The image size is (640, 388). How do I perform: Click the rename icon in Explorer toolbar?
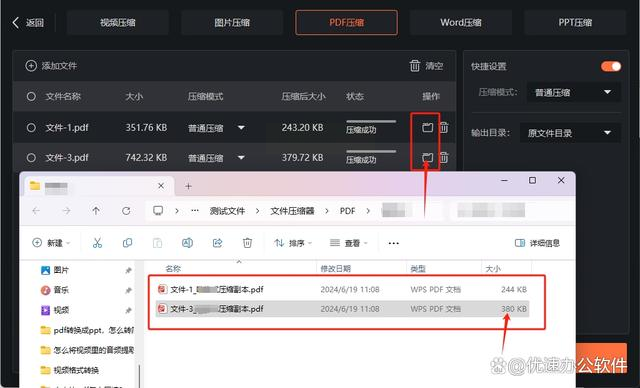click(x=187, y=243)
